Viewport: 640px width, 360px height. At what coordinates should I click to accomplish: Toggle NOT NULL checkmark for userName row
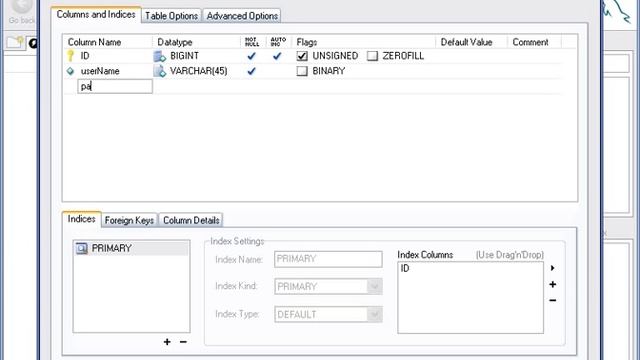pos(251,71)
